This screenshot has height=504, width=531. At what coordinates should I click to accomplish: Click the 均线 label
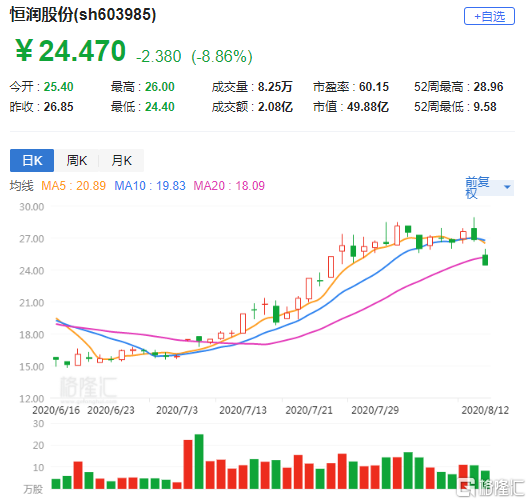tap(22, 186)
